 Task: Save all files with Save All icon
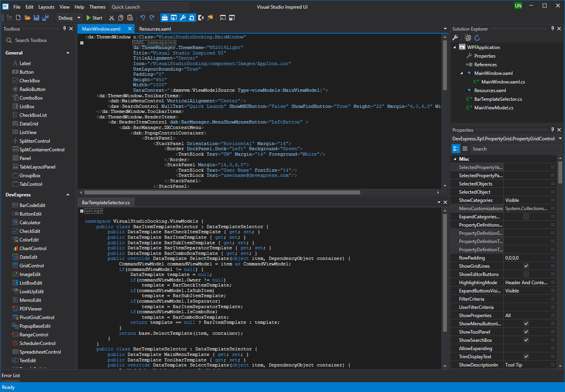[x=46, y=18]
